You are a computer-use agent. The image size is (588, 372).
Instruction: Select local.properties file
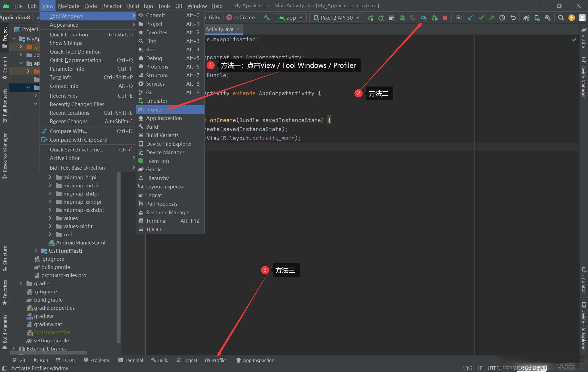click(49, 332)
